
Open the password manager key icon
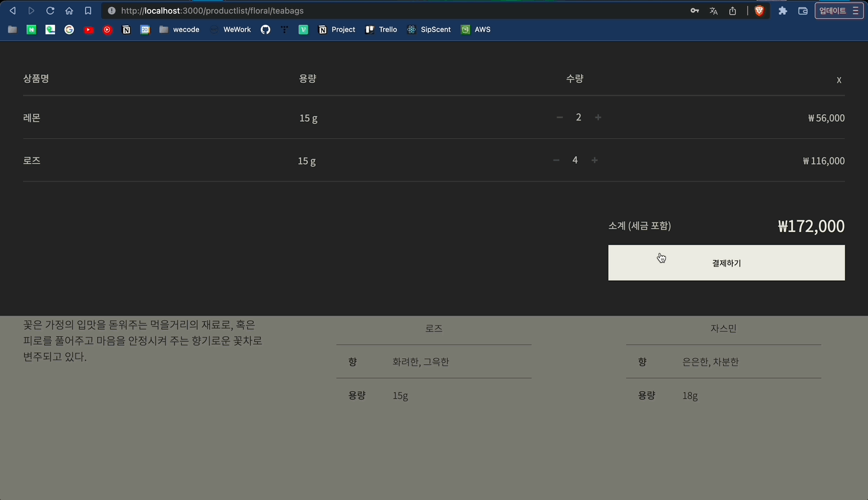(694, 10)
